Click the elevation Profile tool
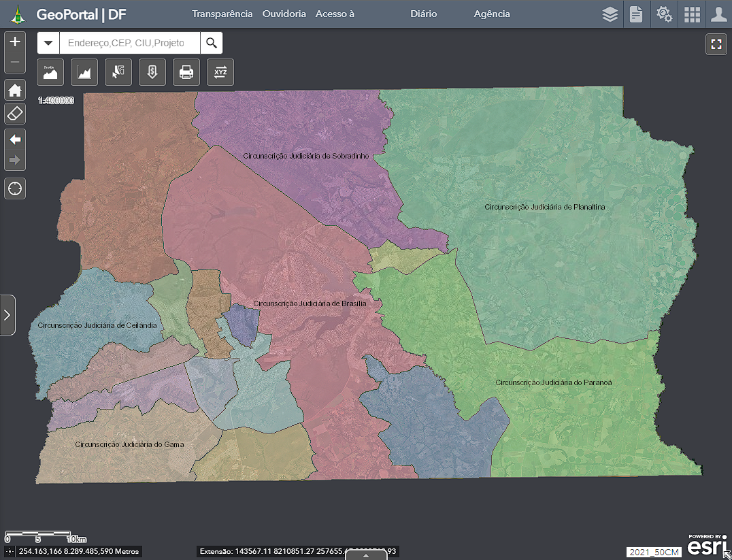The height and width of the screenshot is (560, 732). click(x=50, y=71)
